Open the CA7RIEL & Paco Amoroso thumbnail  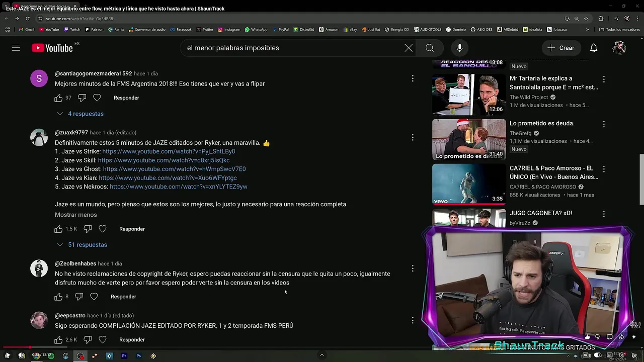tap(469, 184)
